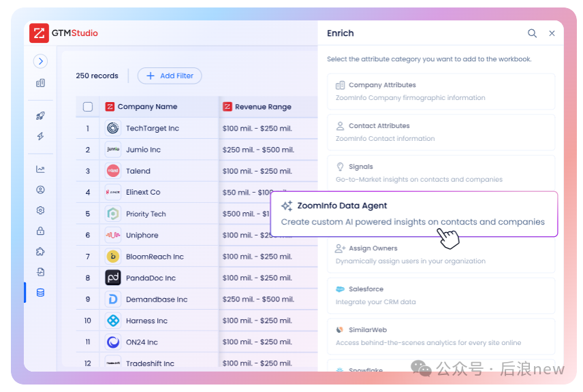Image resolution: width=583 pixels, height=392 pixels.
Task: Click the Signals lightbulb icon
Action: click(340, 167)
